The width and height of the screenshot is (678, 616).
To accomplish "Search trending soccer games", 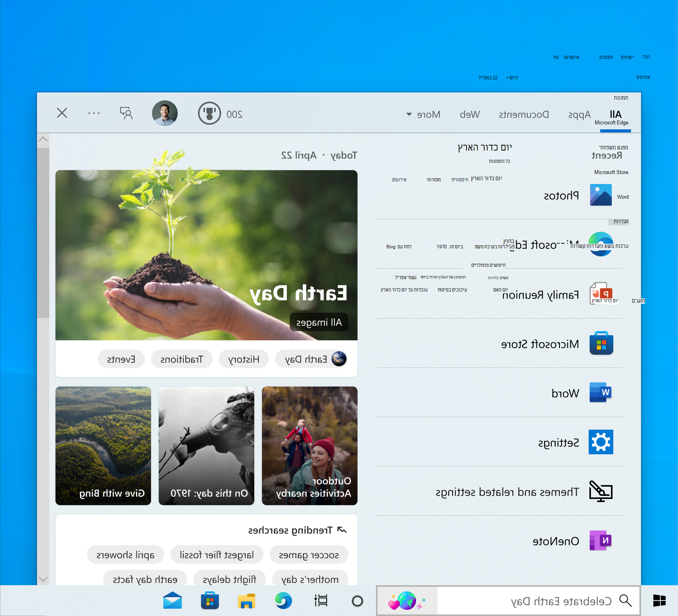I will coord(309,555).
